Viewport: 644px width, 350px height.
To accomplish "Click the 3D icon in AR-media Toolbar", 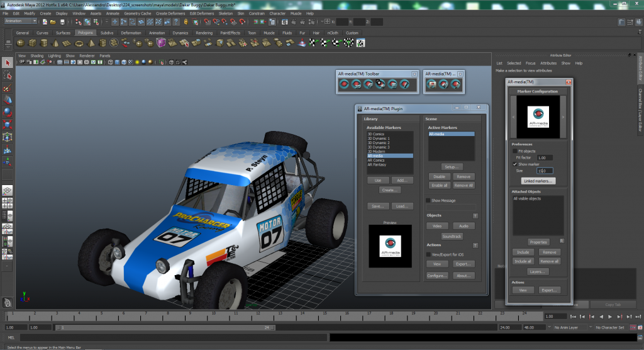I will (x=357, y=84).
